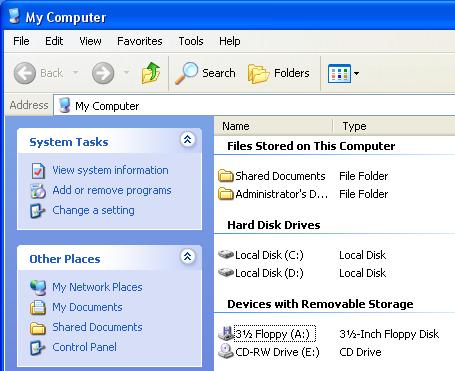
Task: Click the Change a setting icon
Action: pyautogui.click(x=37, y=211)
